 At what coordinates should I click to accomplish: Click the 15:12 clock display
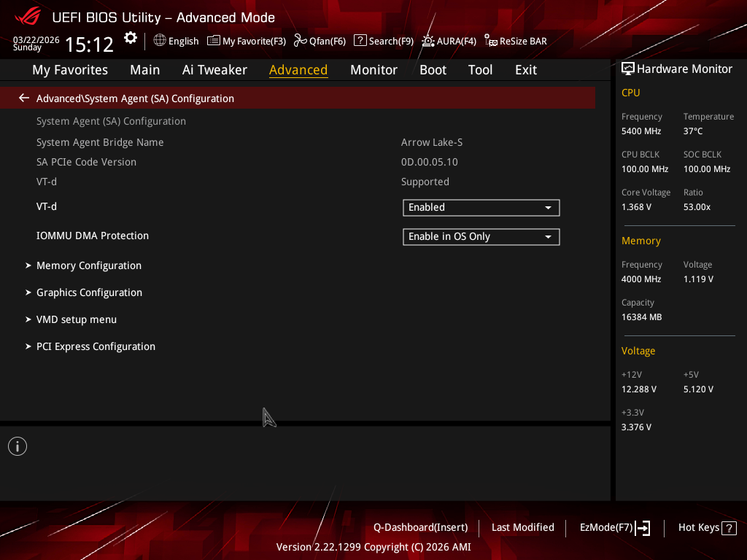pos(89,44)
